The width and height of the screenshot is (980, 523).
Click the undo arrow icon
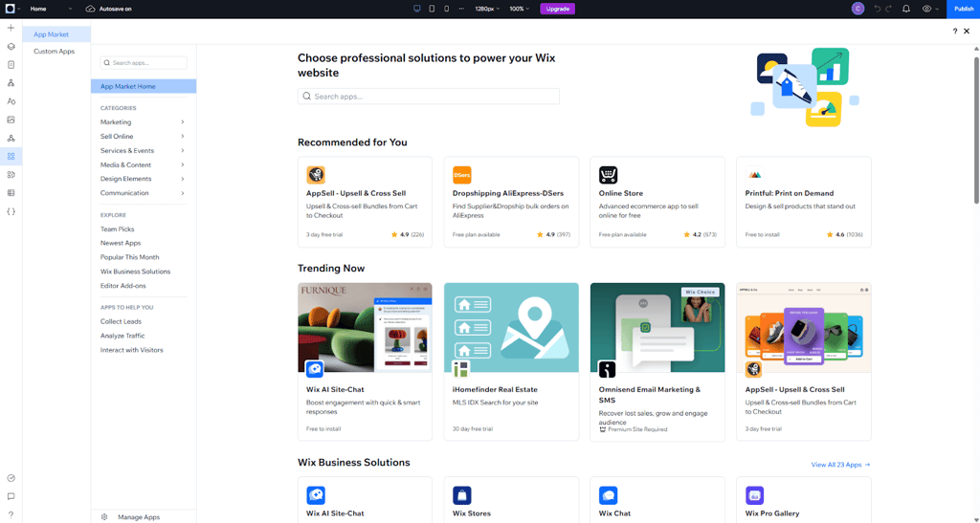tap(877, 9)
